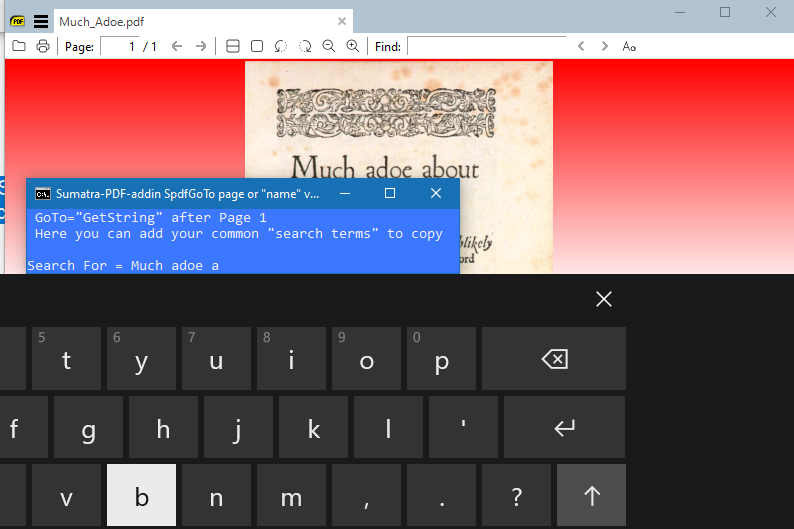Tap the comma key
The height and width of the screenshot is (529, 794).
[x=366, y=496]
